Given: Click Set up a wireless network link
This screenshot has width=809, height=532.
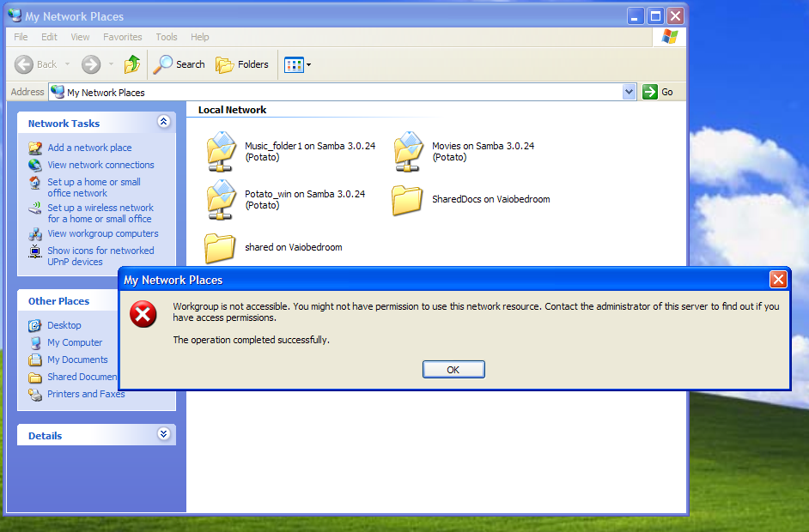Looking at the screenshot, I should click(x=100, y=214).
